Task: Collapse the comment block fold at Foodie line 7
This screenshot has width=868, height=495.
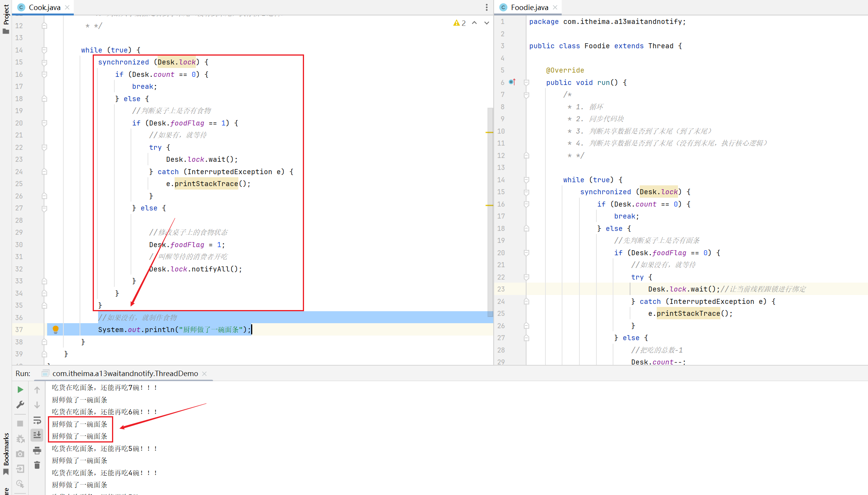Action: [526, 95]
